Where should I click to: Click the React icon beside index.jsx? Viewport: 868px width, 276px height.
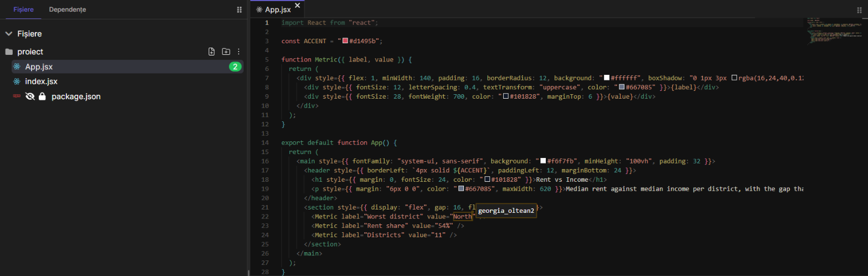coord(17,81)
